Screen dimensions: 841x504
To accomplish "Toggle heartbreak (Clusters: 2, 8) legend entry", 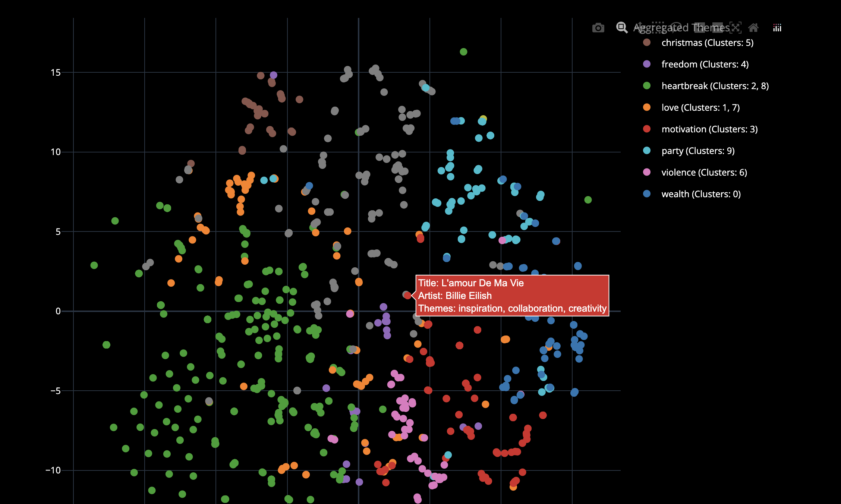I will point(715,86).
